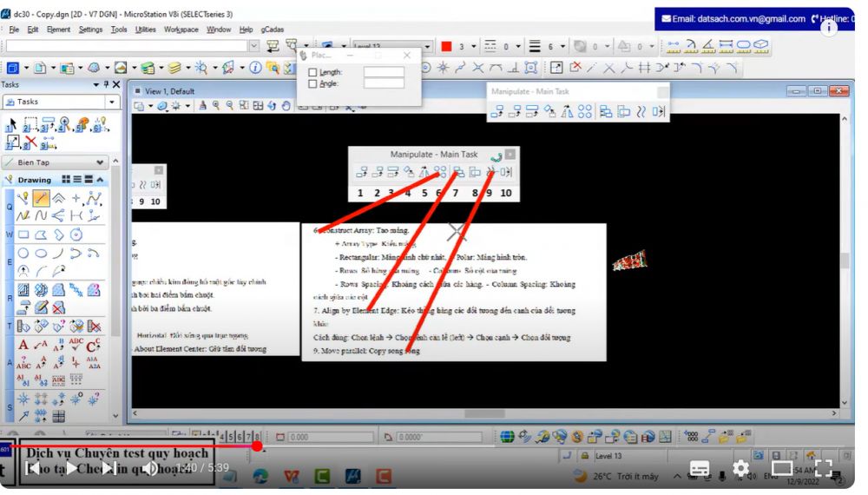This screenshot has width=868, height=495.
Task: Select the Place Circle tool
Action: tap(23, 253)
